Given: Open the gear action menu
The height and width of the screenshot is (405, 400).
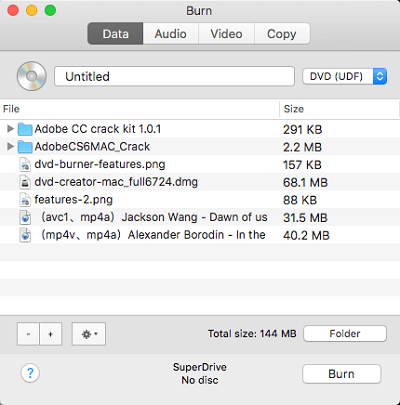Looking at the screenshot, I should tap(89, 334).
